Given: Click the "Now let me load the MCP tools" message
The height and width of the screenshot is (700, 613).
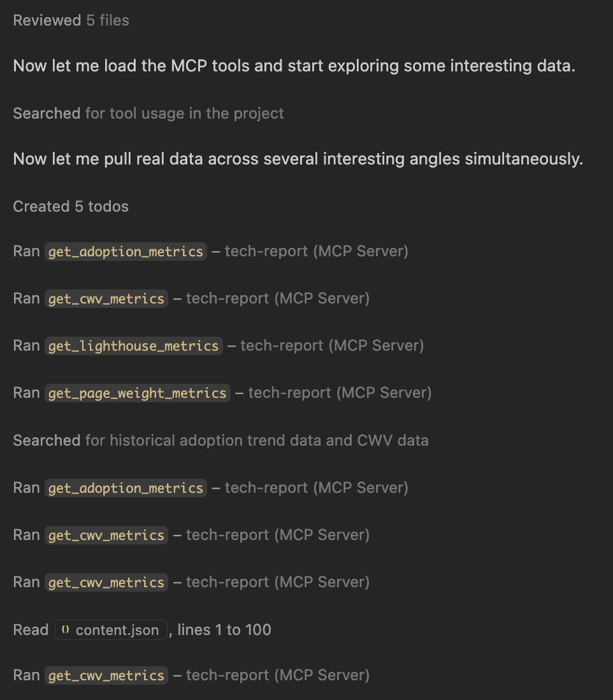Looking at the screenshot, I should point(294,66).
